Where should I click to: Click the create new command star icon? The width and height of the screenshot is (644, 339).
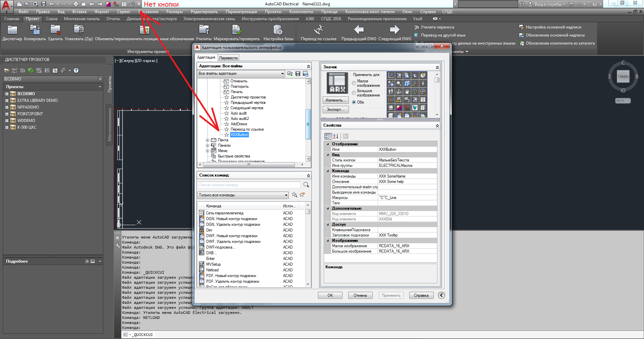point(302,195)
